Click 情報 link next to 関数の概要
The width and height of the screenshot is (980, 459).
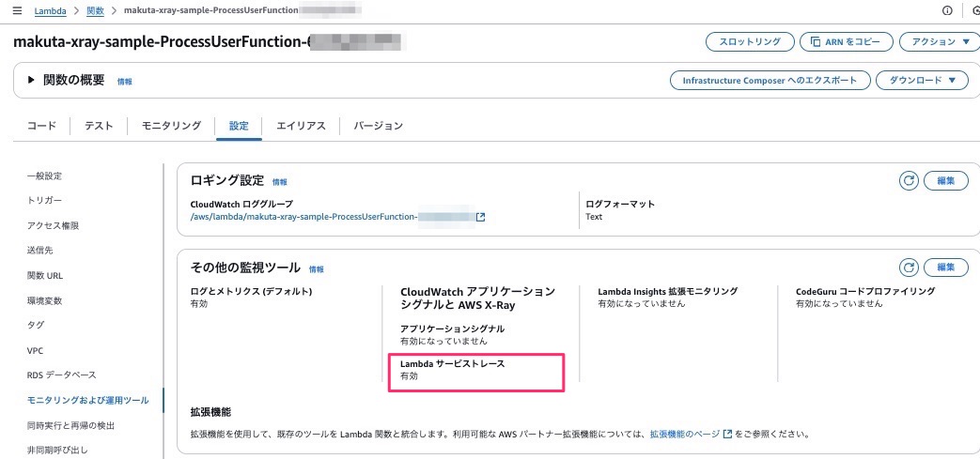124,81
